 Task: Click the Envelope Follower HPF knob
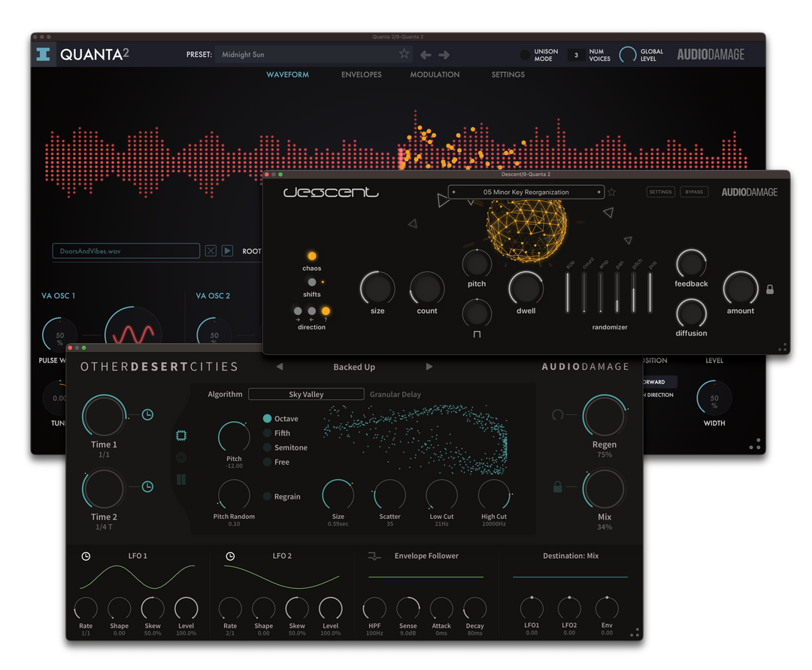374,608
